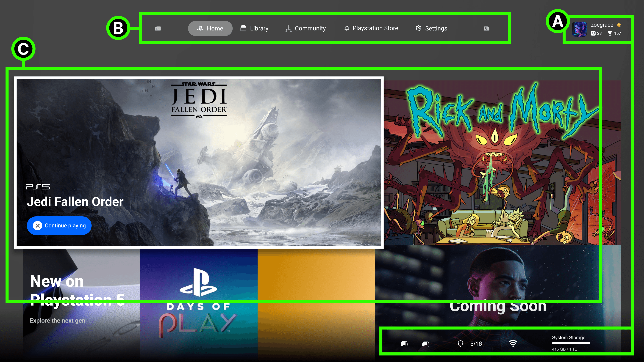
Task: Click the Explore the next gen link
Action: pos(57,321)
